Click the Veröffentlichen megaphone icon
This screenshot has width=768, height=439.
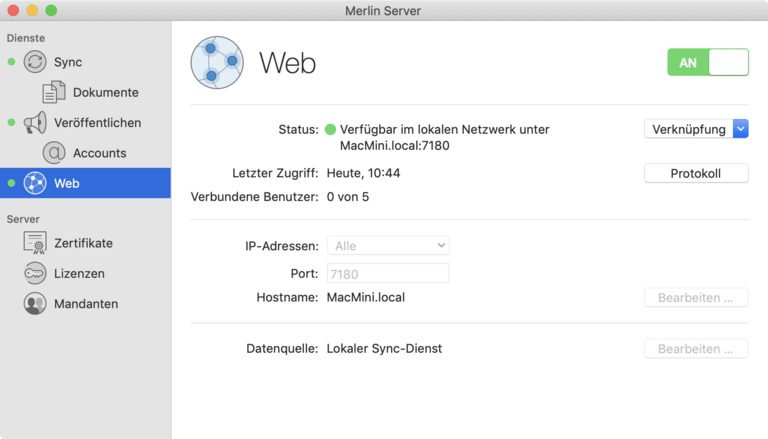click(x=35, y=122)
